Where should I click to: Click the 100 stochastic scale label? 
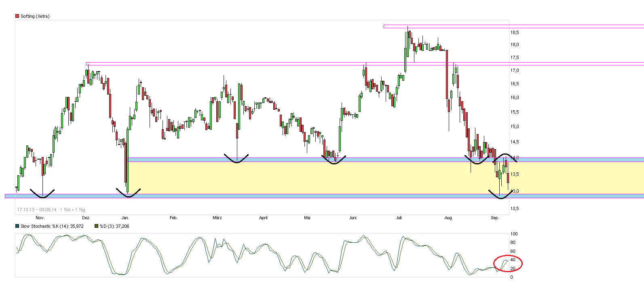514,234
